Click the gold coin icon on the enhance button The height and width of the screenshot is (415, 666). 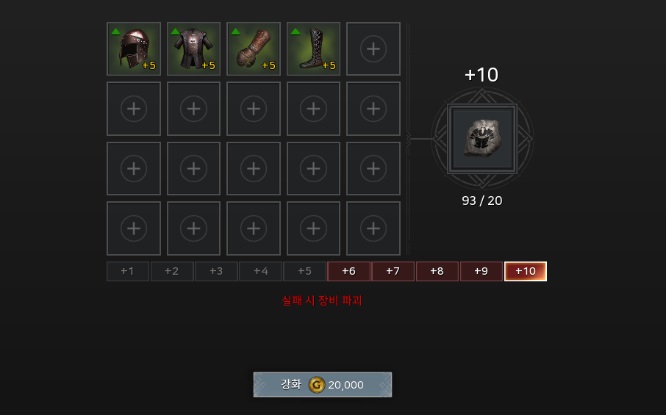[316, 385]
